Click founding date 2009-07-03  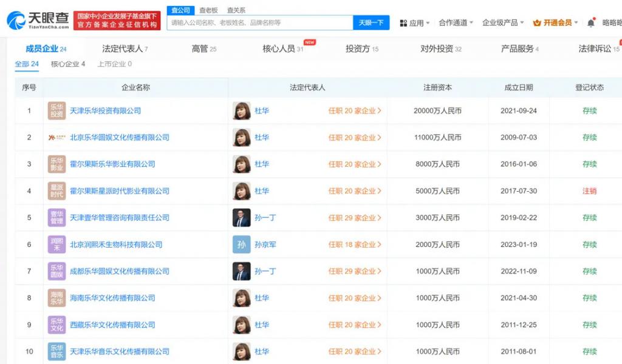point(519,138)
